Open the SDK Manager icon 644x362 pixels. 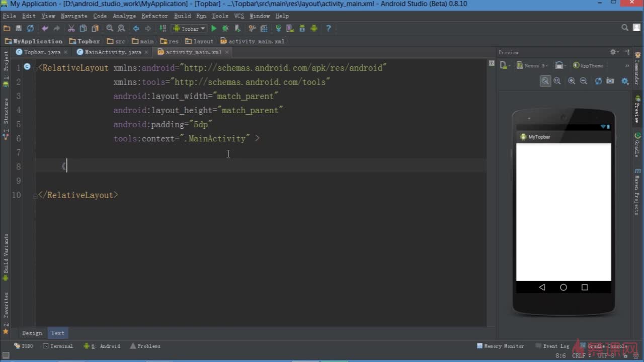[302, 28]
